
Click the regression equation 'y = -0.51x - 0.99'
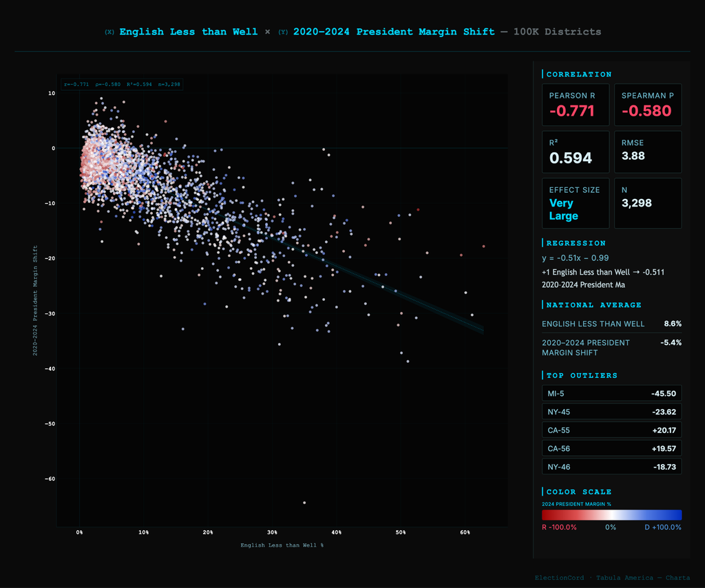[575, 258]
